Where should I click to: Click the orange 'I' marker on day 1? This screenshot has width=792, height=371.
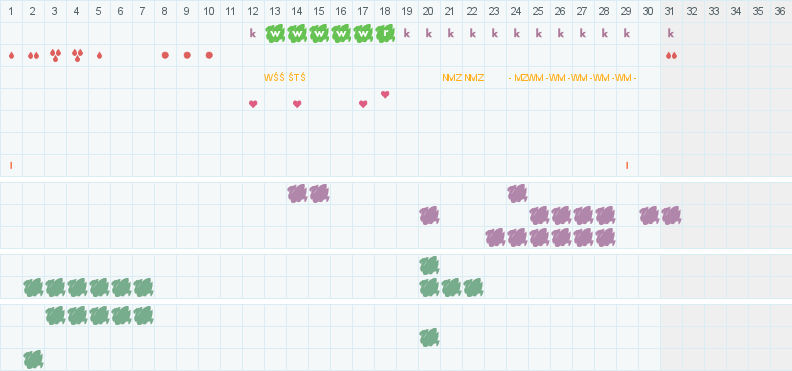(x=11, y=165)
